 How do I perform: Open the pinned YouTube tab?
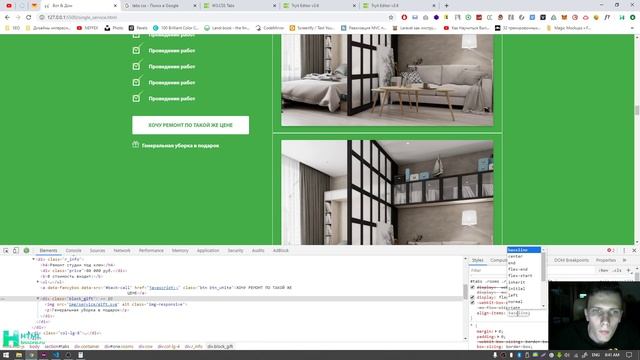point(9,6)
